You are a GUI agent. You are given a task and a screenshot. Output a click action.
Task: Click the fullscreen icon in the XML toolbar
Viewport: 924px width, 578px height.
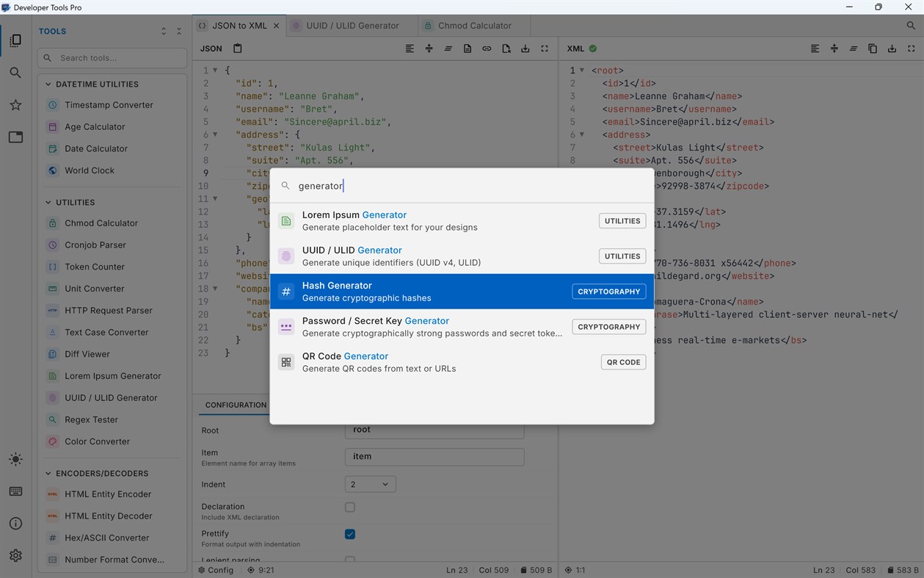click(x=912, y=48)
